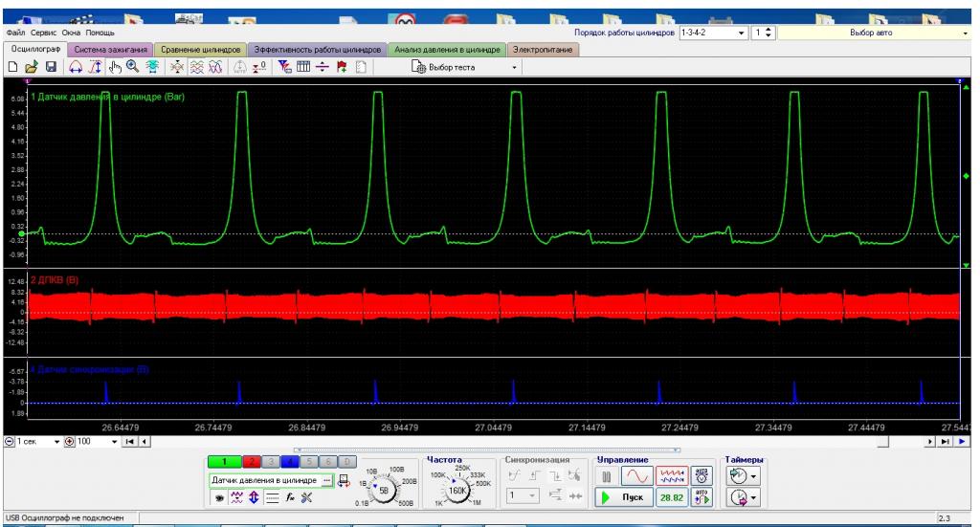Click the cylinder number stepper
The height and width of the screenshot is (527, 980).
pos(768,33)
